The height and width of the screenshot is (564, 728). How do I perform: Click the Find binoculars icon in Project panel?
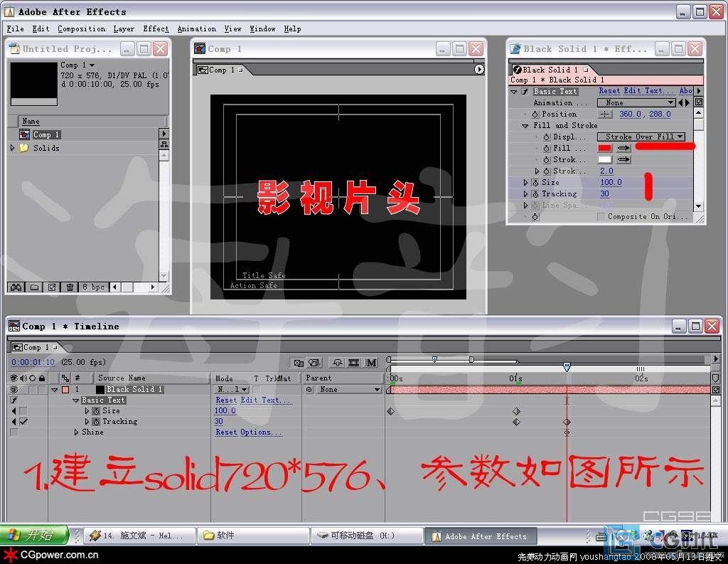pos(16,287)
